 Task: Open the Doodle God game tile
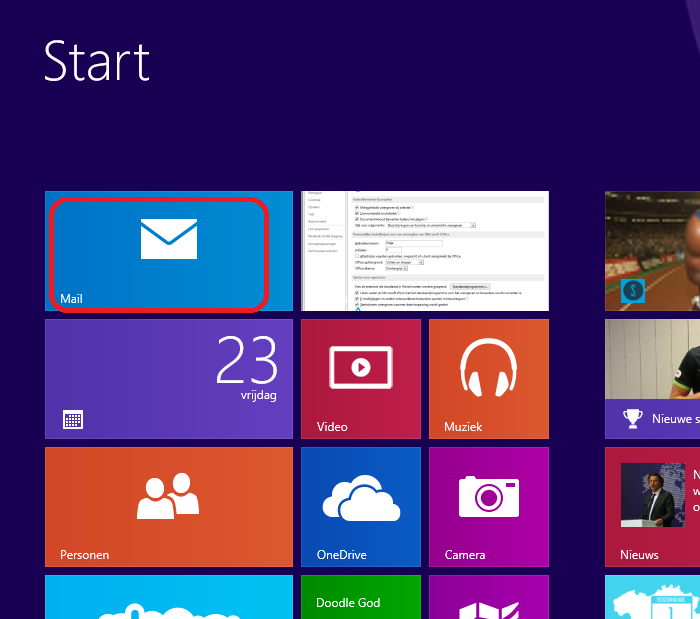coord(361,597)
